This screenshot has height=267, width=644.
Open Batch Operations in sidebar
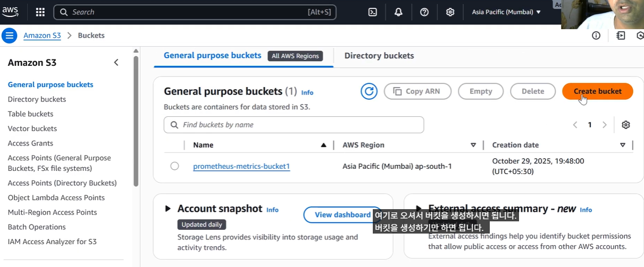pos(37,227)
